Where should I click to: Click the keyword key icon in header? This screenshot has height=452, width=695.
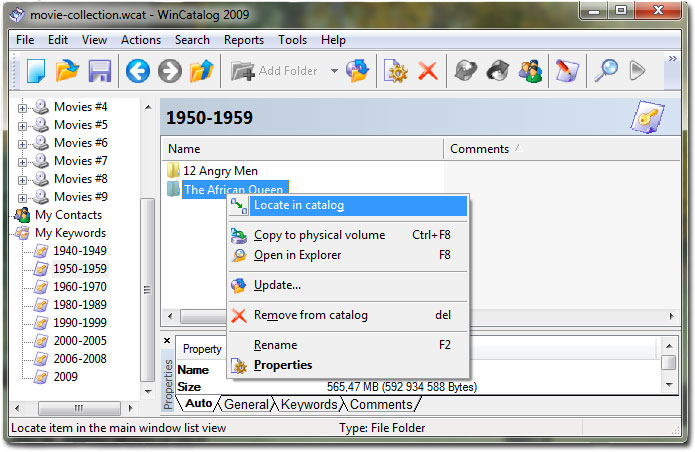648,117
